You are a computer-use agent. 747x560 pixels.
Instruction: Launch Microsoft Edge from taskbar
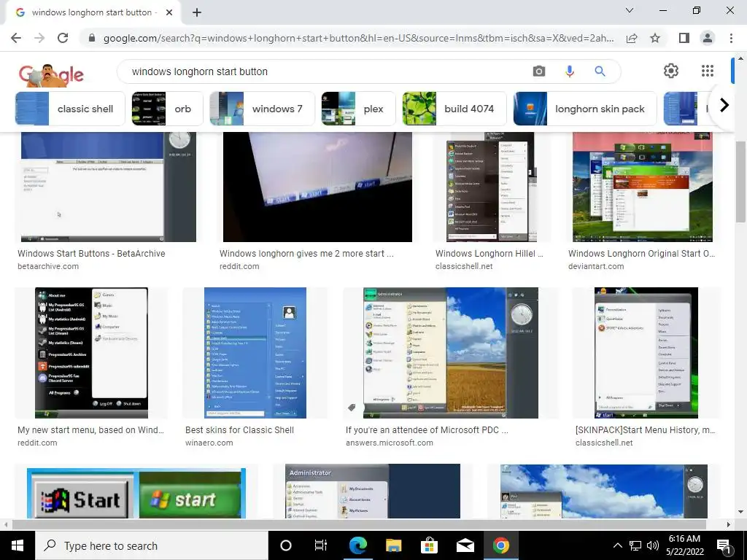[357, 545]
